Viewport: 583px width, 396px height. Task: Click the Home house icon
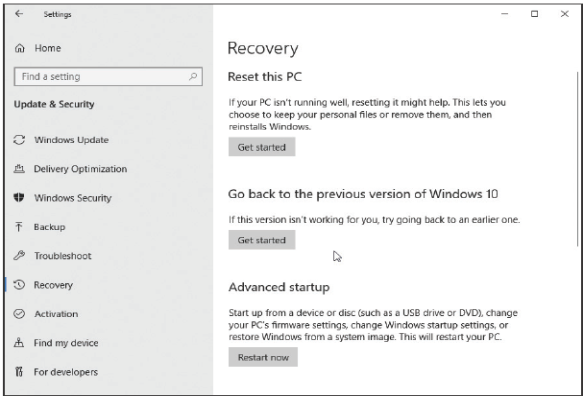pyautogui.click(x=20, y=48)
